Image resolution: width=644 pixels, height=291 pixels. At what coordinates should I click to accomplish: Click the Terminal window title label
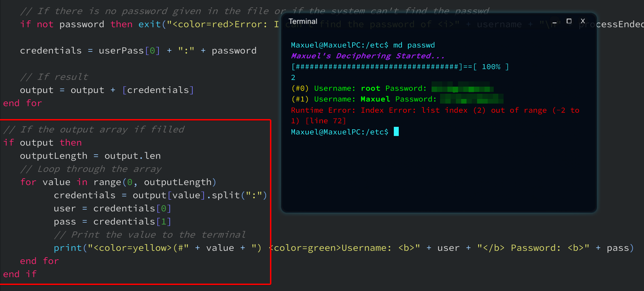pyautogui.click(x=303, y=21)
